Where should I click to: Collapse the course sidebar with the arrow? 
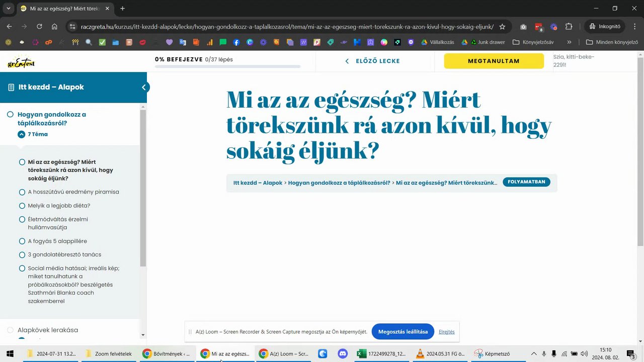pos(143,87)
